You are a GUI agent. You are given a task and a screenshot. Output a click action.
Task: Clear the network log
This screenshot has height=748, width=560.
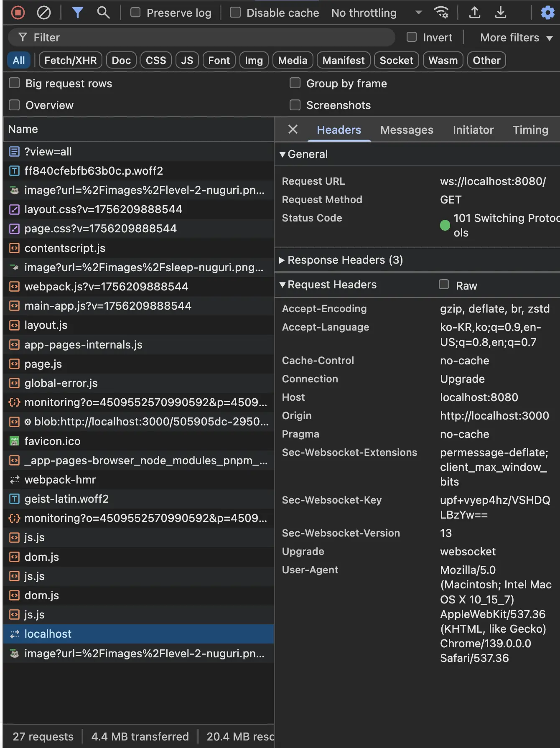(43, 13)
